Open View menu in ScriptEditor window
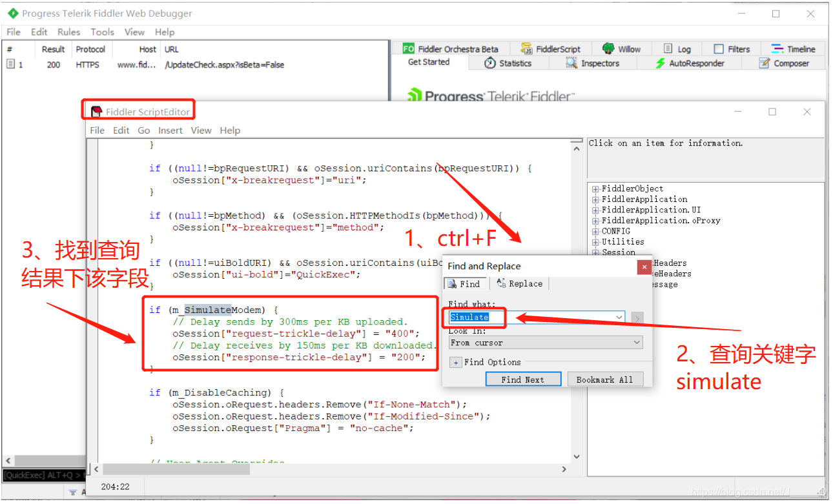The image size is (833, 504). point(201,130)
